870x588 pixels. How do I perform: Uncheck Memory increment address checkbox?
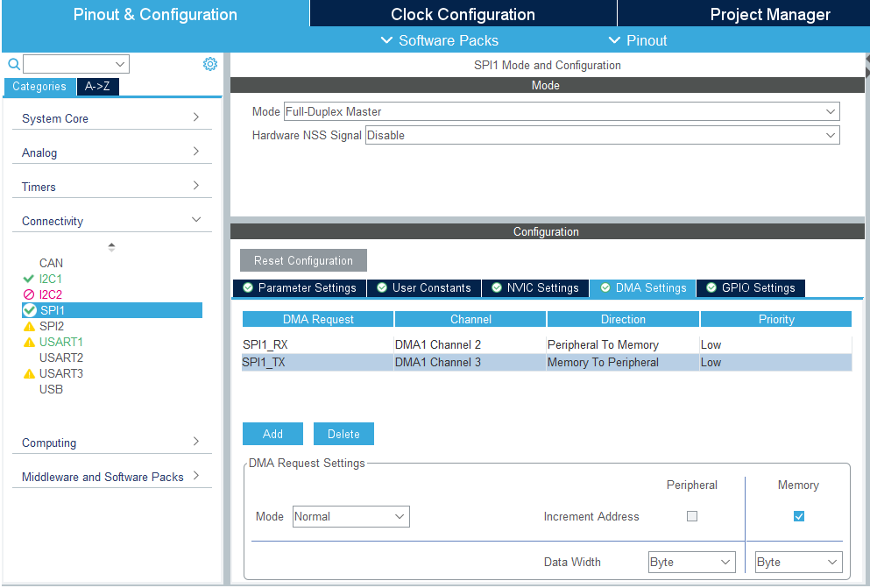tap(799, 516)
